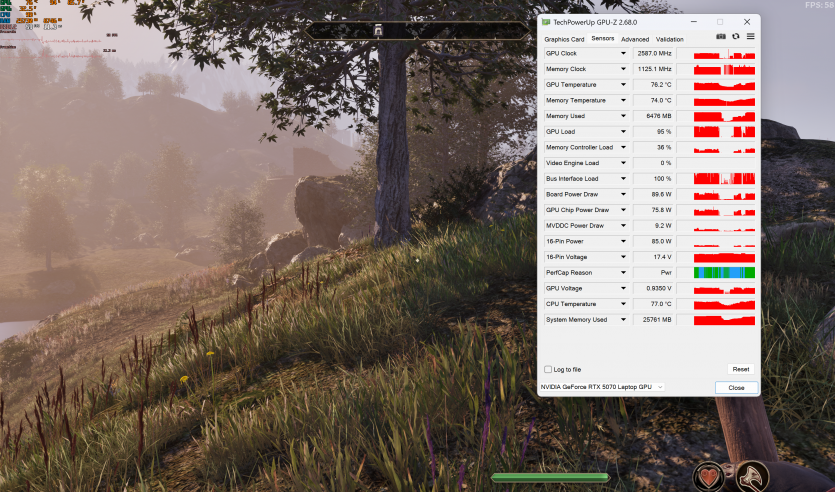Screen dimensions: 835x492
Task: Enable the Log to file checkbox
Action: click(547, 369)
